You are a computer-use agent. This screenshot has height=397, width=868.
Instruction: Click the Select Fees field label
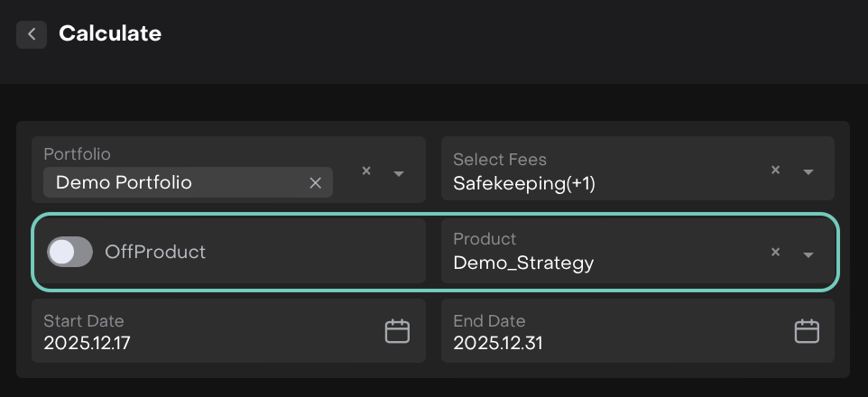(x=500, y=160)
